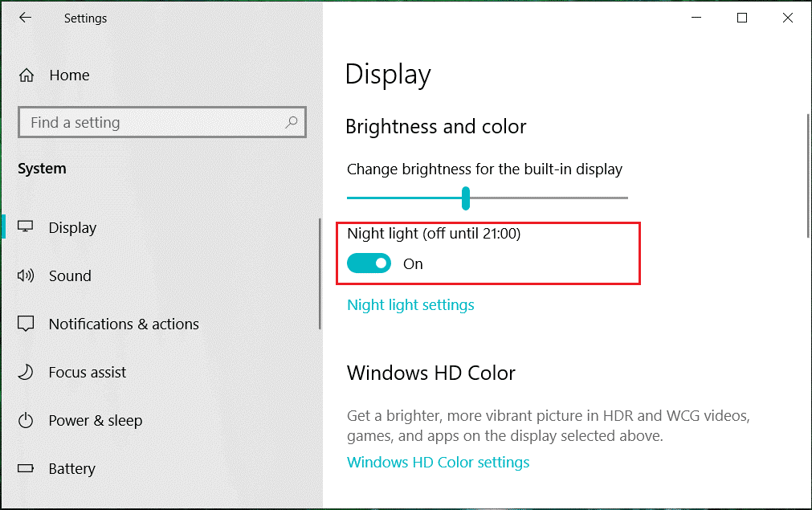Click the Sound speaker icon
812x510 pixels.
[x=26, y=275]
